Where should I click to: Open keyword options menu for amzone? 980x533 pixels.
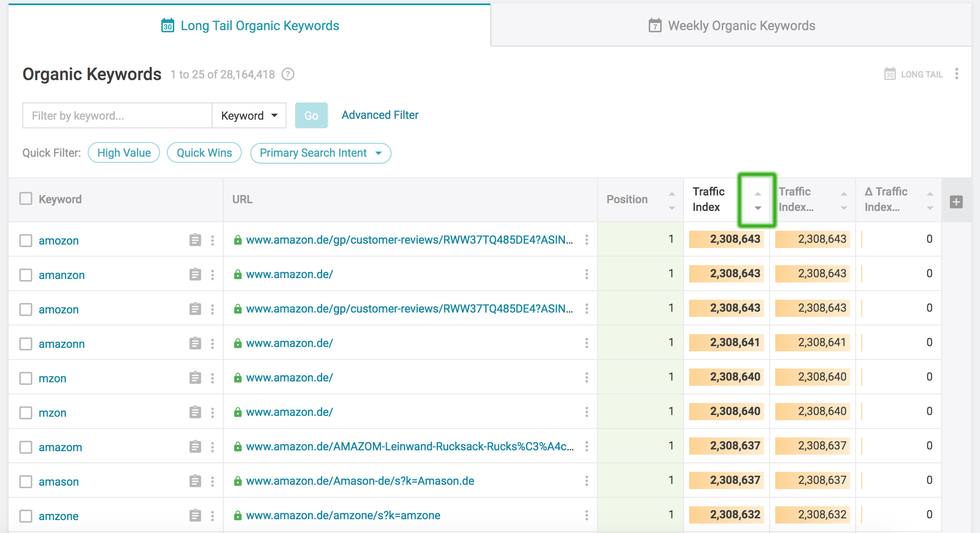click(213, 516)
